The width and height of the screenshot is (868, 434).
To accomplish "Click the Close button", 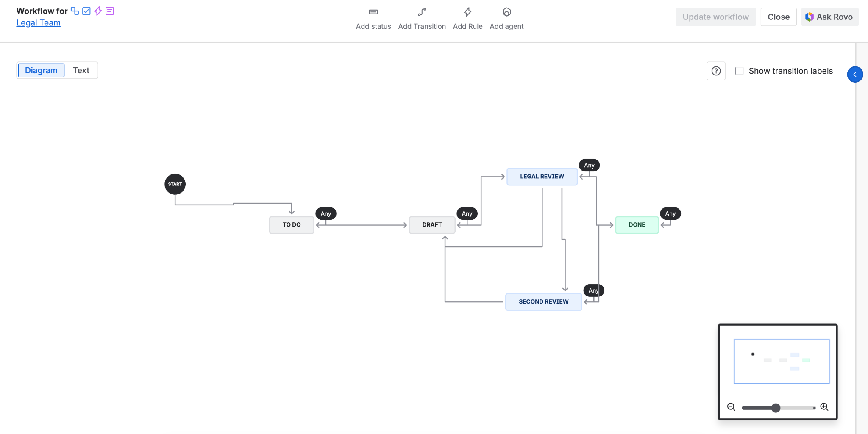I will [x=779, y=17].
